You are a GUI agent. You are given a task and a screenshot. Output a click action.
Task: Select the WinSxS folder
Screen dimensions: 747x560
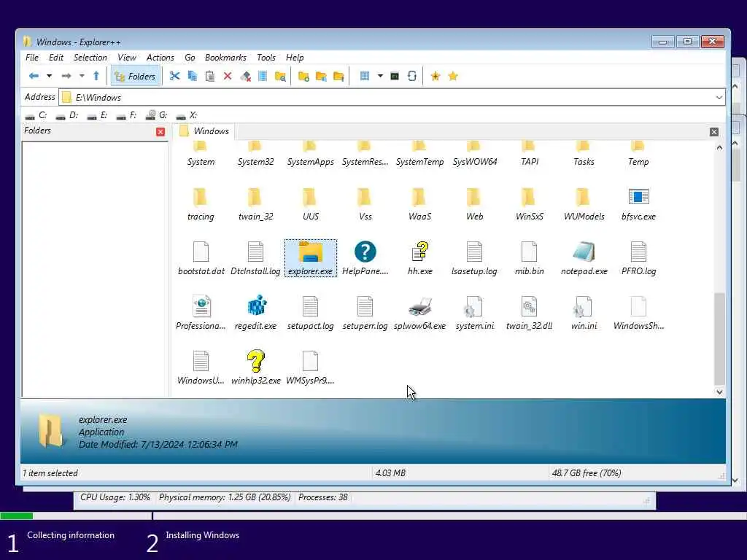click(x=530, y=205)
